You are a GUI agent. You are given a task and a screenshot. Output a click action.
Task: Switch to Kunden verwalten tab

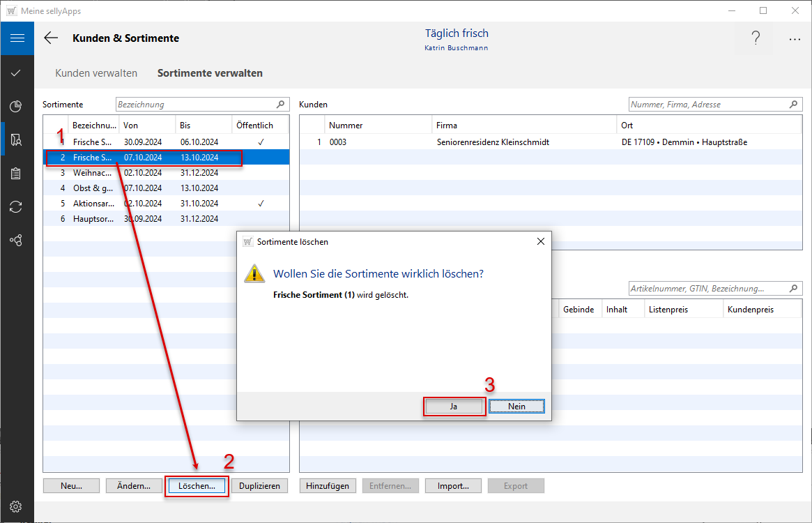pos(96,73)
